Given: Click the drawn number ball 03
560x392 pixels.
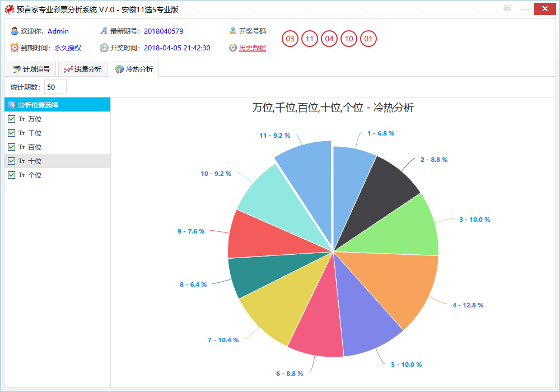Looking at the screenshot, I should 290,39.
